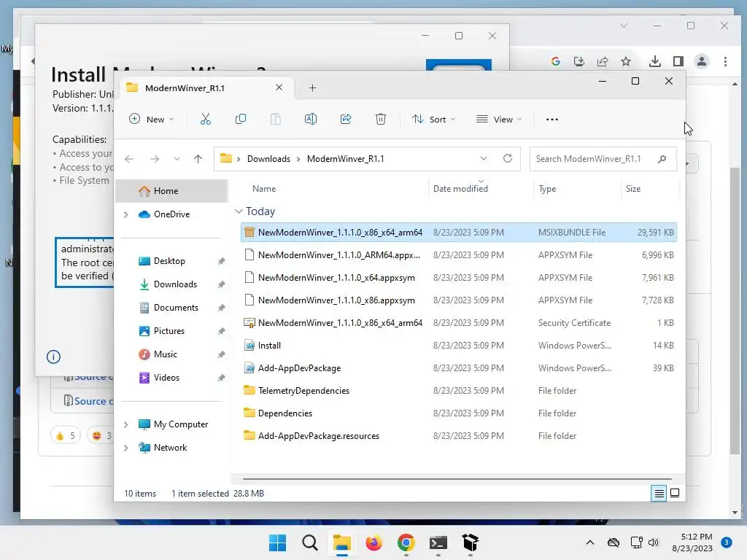
Task: Click the Google icon in Chrome toolbar
Action: pos(555,61)
